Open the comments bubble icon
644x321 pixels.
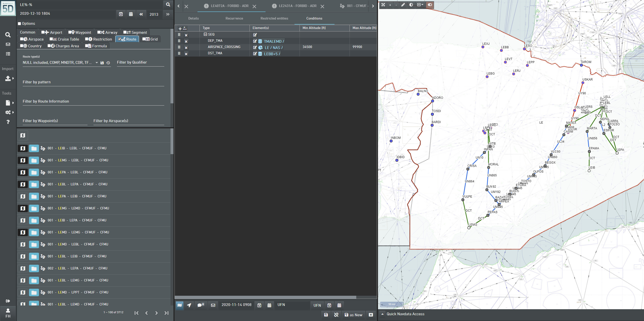coord(200,305)
